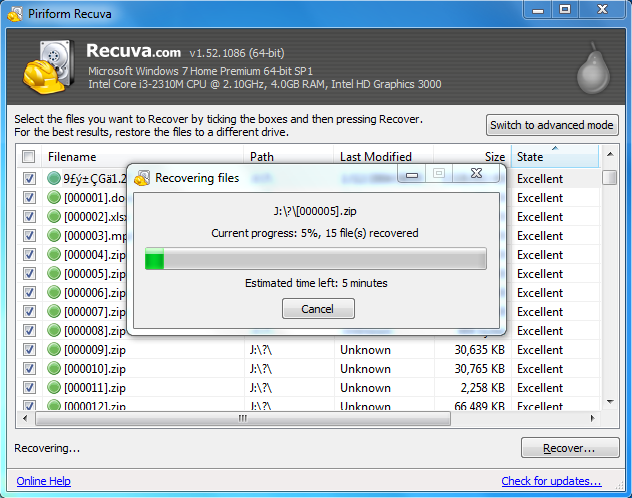Click the Switch to advanced mode button
This screenshot has width=632, height=498.
click(x=552, y=125)
